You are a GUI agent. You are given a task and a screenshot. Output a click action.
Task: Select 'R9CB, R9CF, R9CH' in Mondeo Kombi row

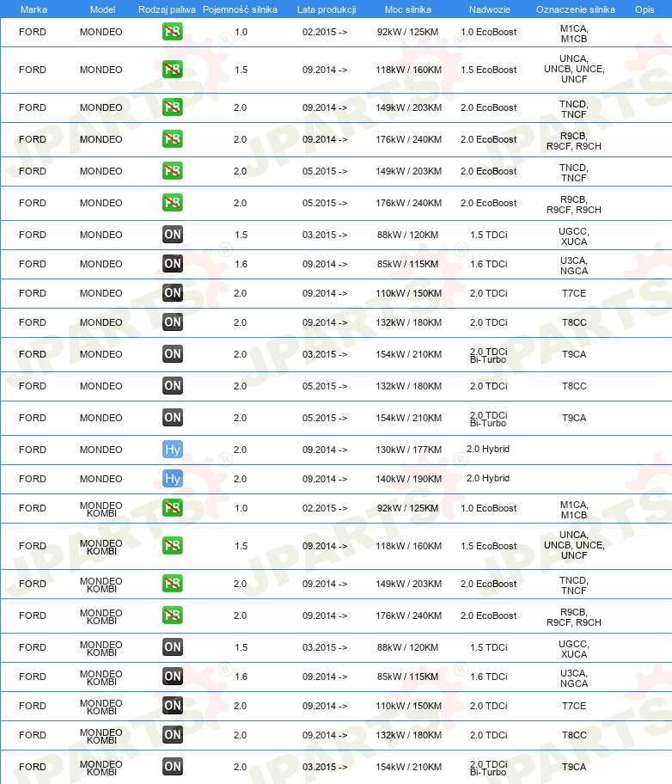coord(574,617)
